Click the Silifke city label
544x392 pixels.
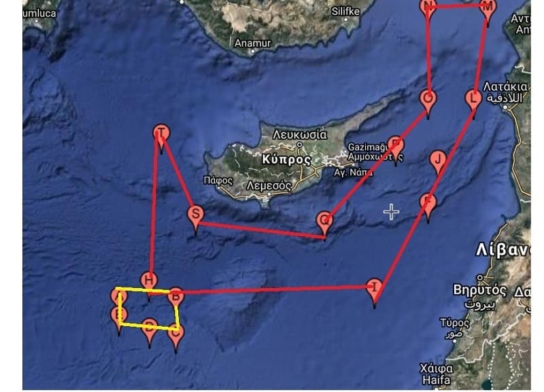click(345, 12)
